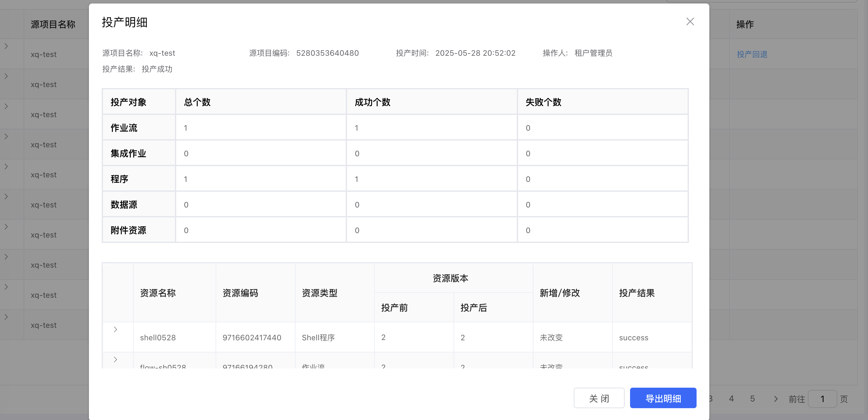Expand the third xq-test row chevron

coord(6,106)
